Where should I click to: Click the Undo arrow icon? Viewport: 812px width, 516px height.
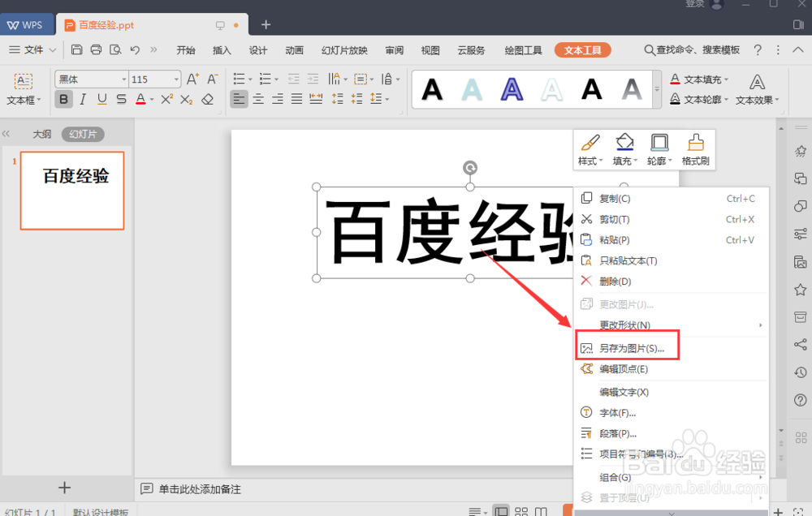point(135,49)
